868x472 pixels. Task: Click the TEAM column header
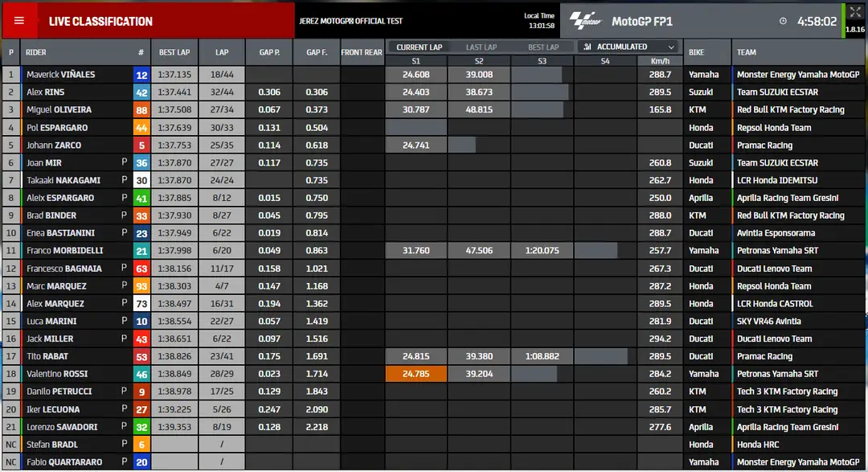(x=746, y=52)
